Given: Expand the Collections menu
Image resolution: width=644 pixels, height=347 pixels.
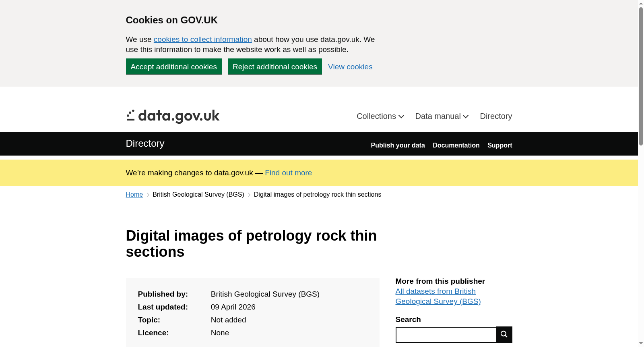Looking at the screenshot, I should point(380,116).
